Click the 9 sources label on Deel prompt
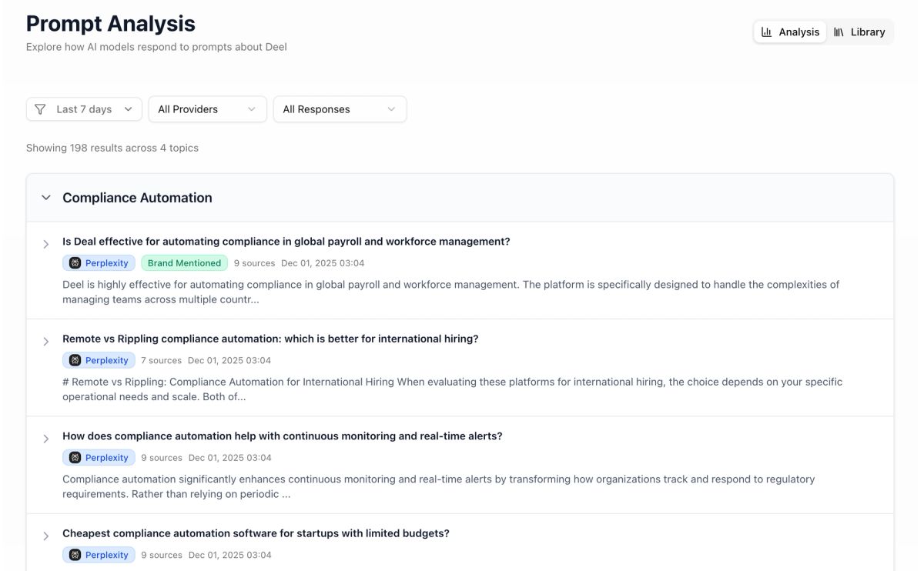The height and width of the screenshot is (571, 924). 254,263
